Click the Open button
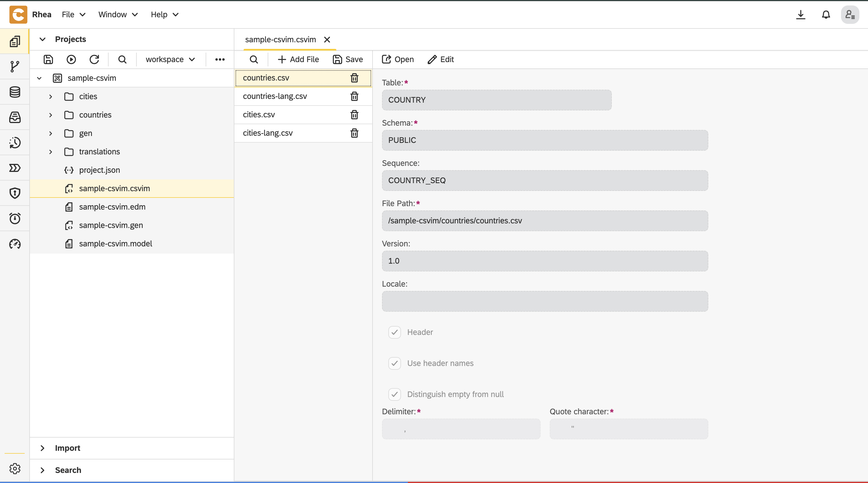This screenshot has width=868, height=483. click(398, 59)
